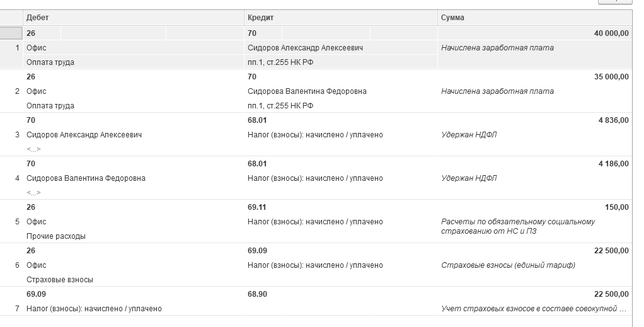Select Прочие расходы in row 5

pos(55,236)
